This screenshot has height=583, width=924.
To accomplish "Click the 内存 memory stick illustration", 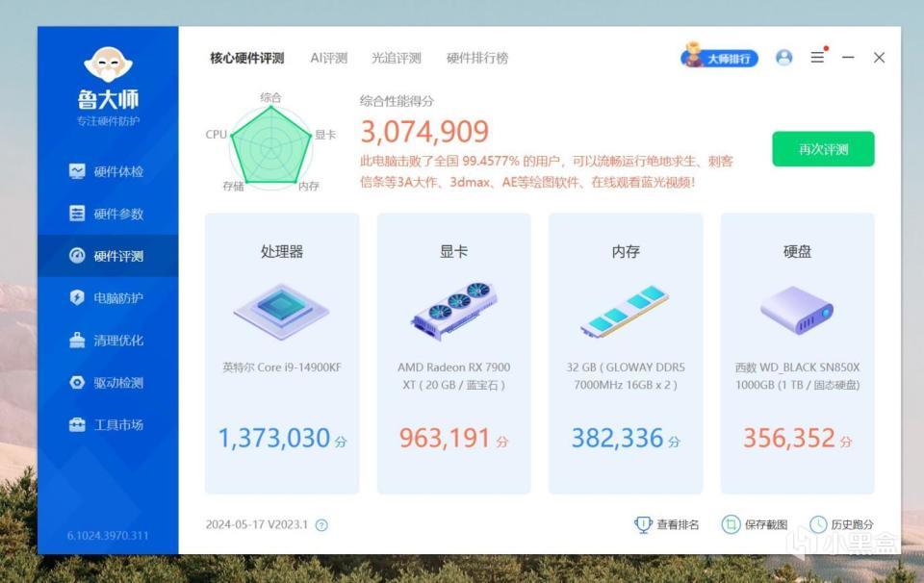I will pos(626,312).
